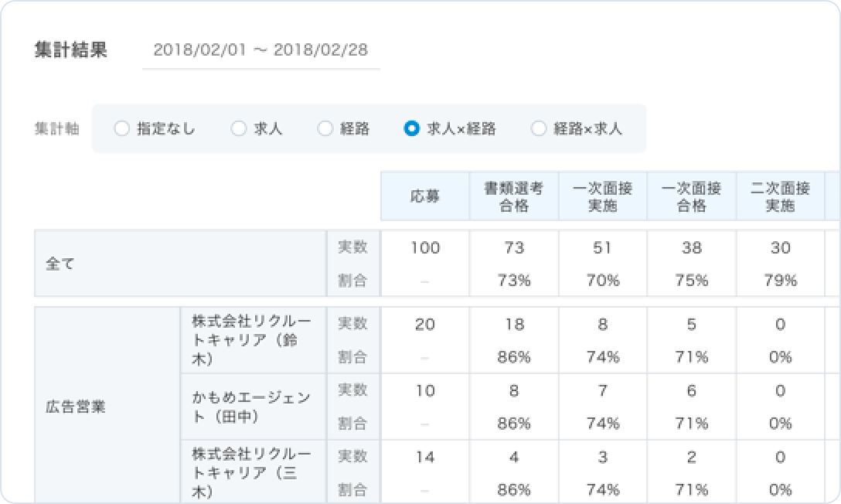This screenshot has width=841, height=504.
Task: Select the 指定なし radio button
Action: point(121,129)
